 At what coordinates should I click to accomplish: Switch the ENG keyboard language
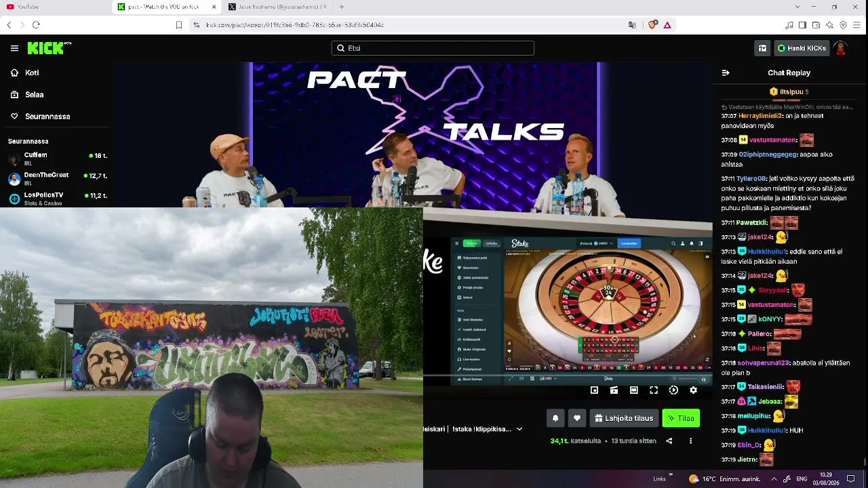pos(802,479)
